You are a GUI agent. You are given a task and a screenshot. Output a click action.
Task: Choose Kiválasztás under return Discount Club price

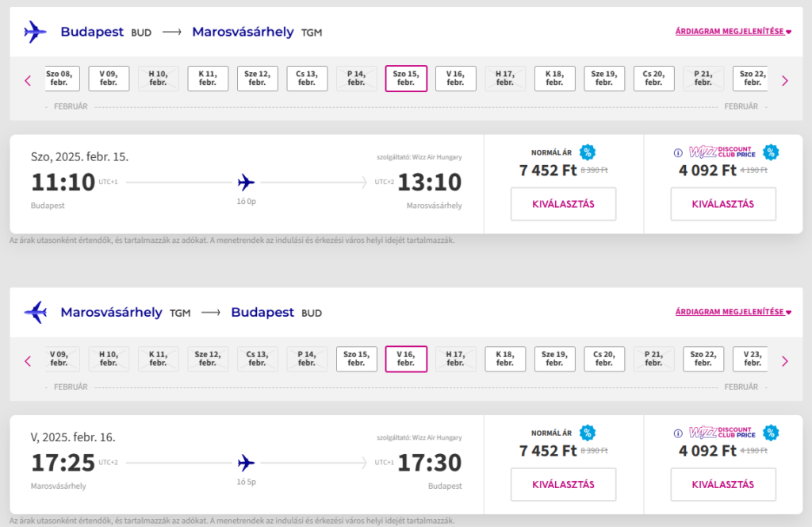(x=723, y=484)
